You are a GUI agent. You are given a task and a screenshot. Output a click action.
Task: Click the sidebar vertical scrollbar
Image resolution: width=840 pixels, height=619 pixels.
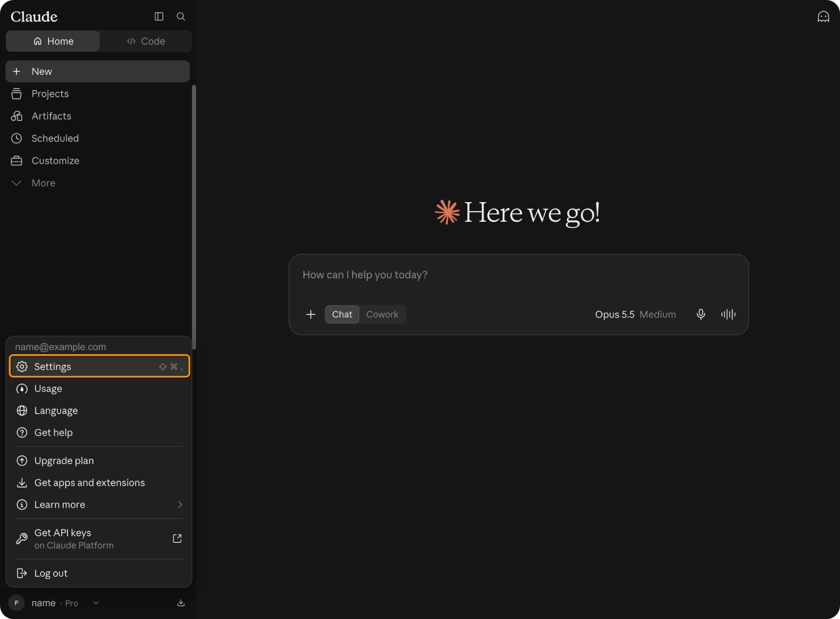tap(194, 217)
